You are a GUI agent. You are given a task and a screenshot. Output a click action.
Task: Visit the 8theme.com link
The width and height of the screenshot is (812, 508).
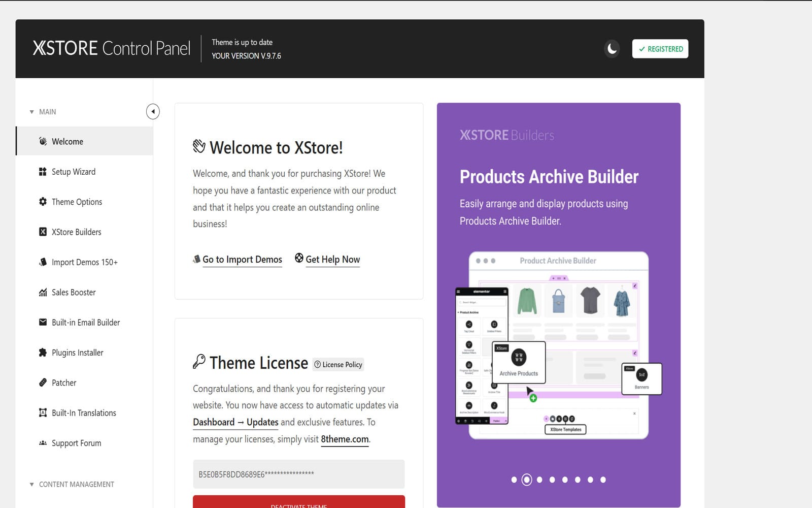point(345,439)
